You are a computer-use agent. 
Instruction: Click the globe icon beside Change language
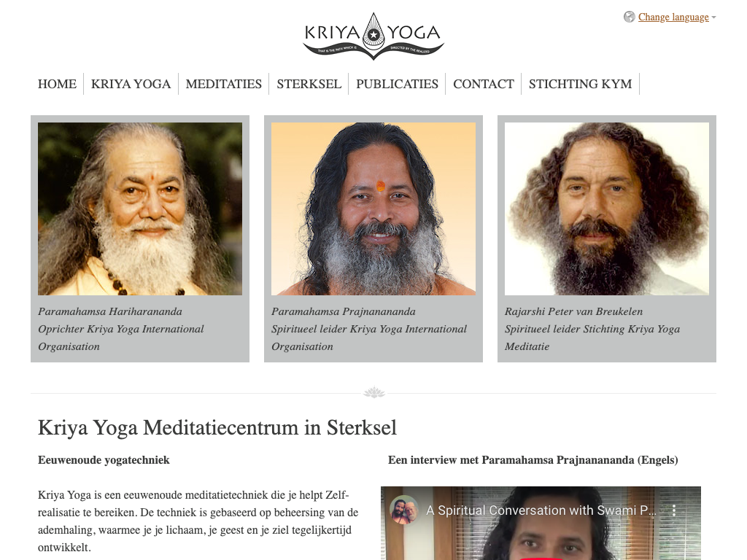[630, 17]
